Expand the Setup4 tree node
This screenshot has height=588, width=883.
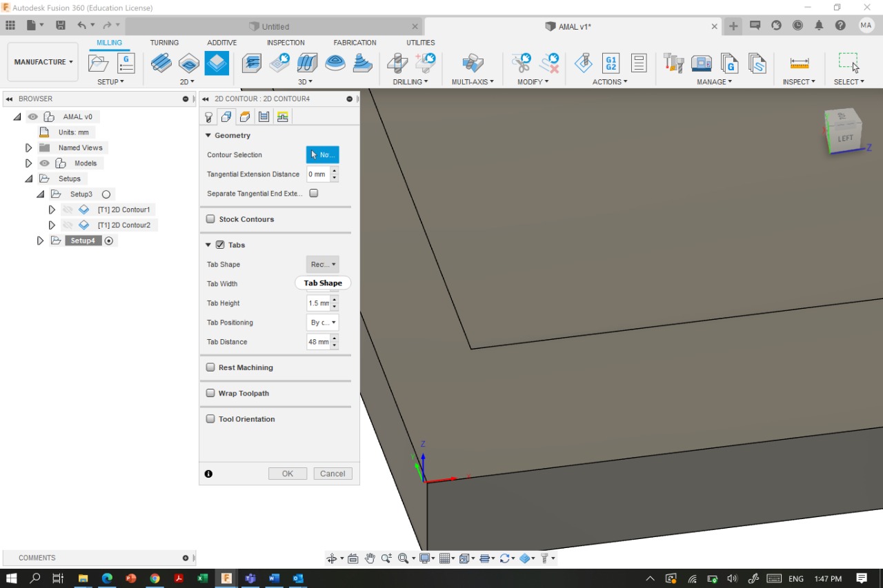(x=40, y=241)
